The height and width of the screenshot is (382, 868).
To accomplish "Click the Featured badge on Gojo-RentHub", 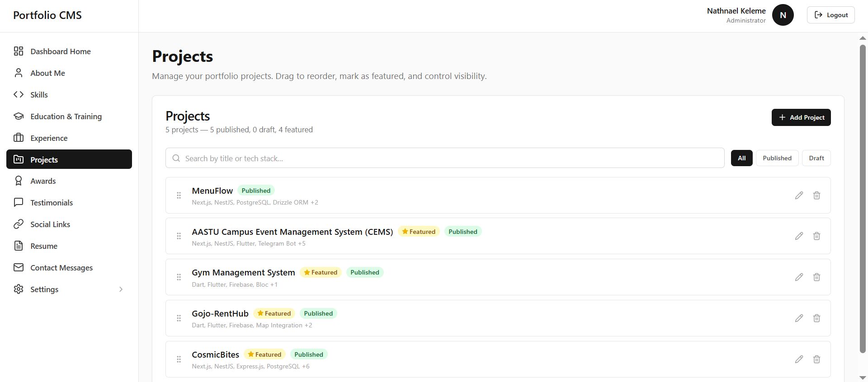I will (x=274, y=313).
